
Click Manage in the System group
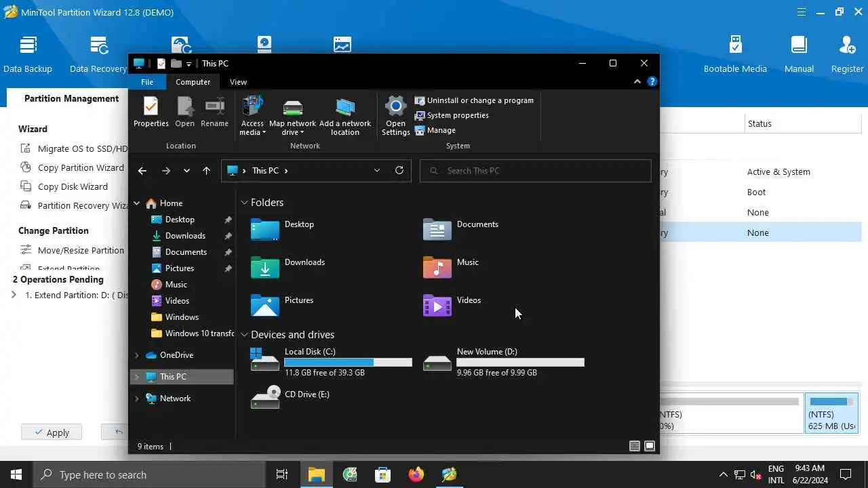[435, 130]
